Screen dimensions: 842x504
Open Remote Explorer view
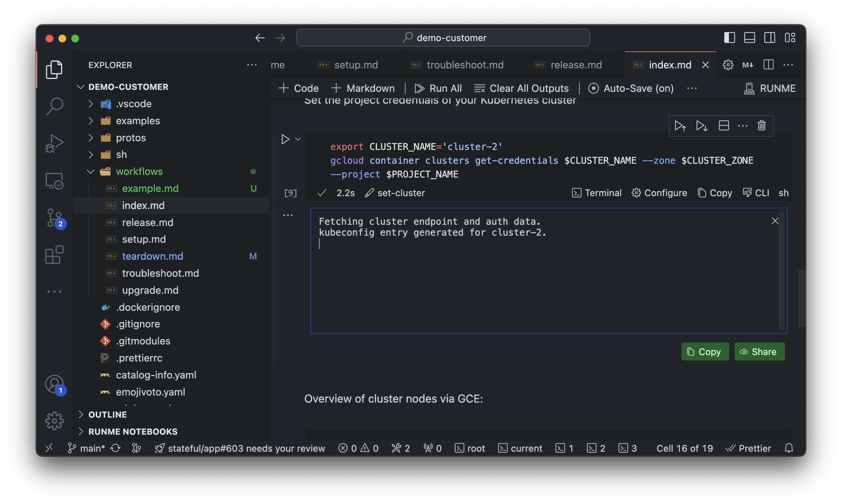tap(54, 180)
